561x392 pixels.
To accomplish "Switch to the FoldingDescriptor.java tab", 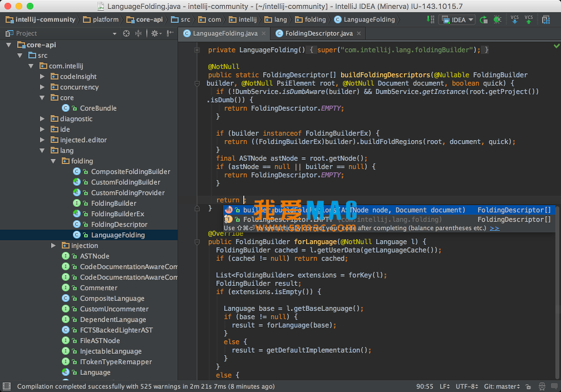I will pyautogui.click(x=319, y=33).
